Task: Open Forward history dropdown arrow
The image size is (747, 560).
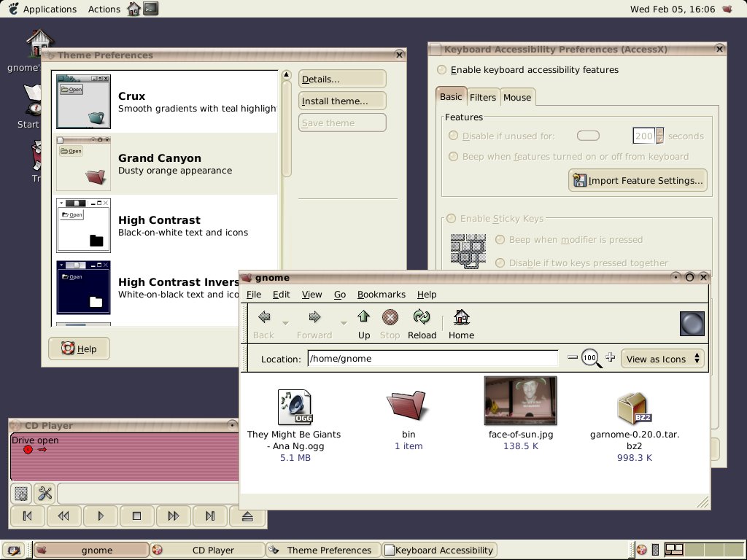Action: pos(344,323)
